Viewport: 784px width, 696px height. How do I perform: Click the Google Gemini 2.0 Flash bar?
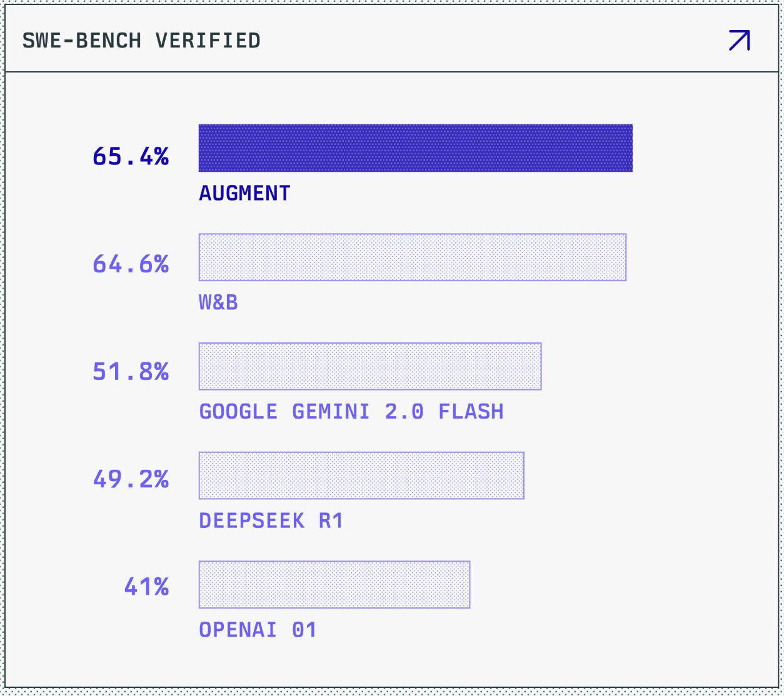click(369, 366)
